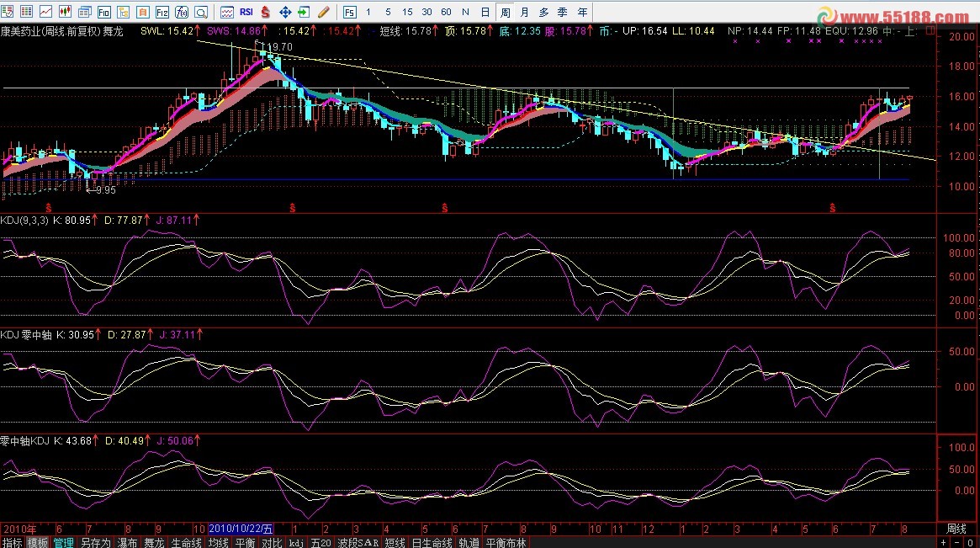Viewport: 980px width, 548px height.
Task: Click the red S marker toolbar icon
Action: tap(266, 11)
